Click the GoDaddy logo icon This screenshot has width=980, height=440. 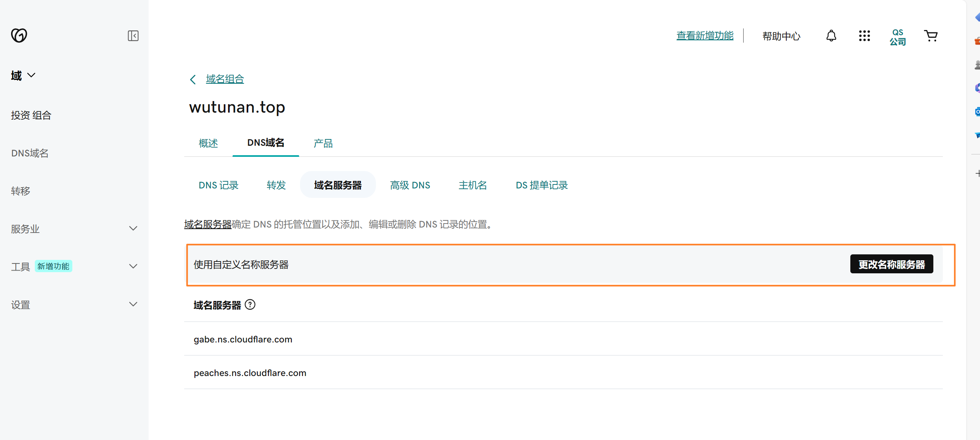click(x=19, y=36)
